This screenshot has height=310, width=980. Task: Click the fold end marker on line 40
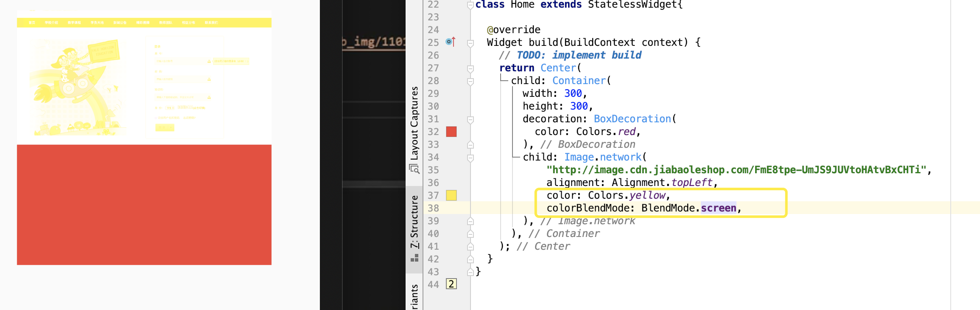tap(470, 234)
